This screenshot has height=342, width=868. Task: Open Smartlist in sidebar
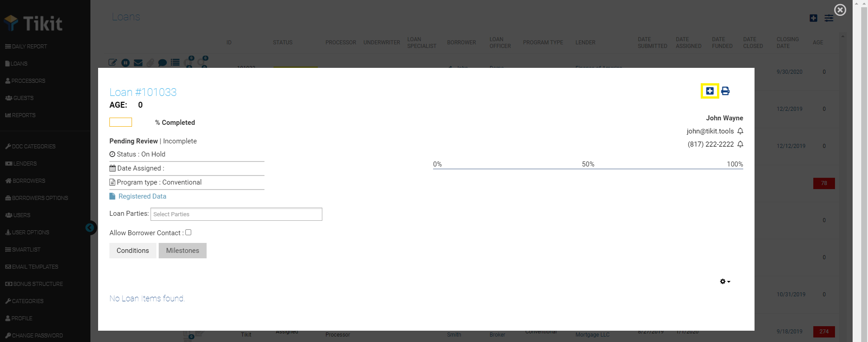coord(23,250)
